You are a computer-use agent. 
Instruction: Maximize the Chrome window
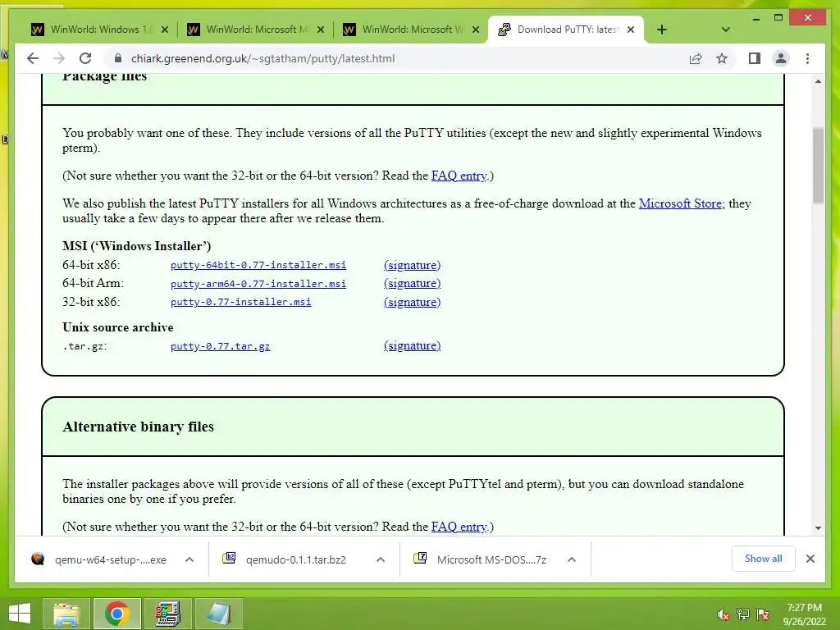pyautogui.click(x=778, y=18)
